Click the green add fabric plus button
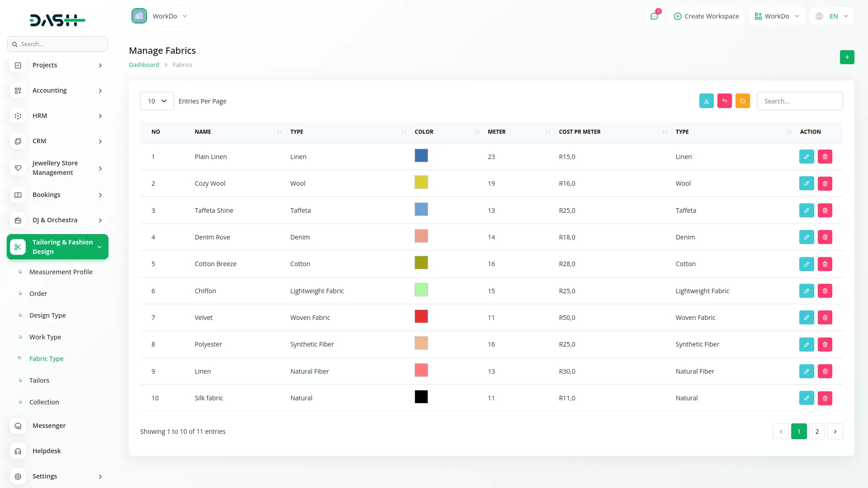The height and width of the screenshot is (488, 868). point(847,57)
